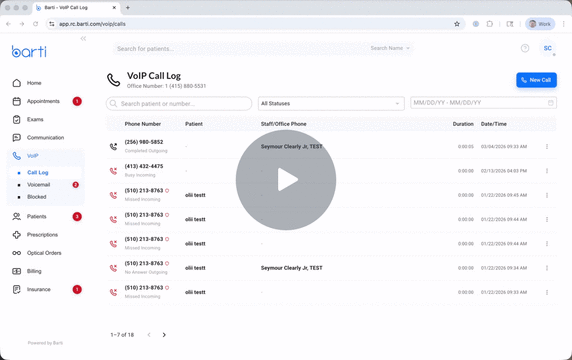Select Call Log under VoIP

point(38,173)
